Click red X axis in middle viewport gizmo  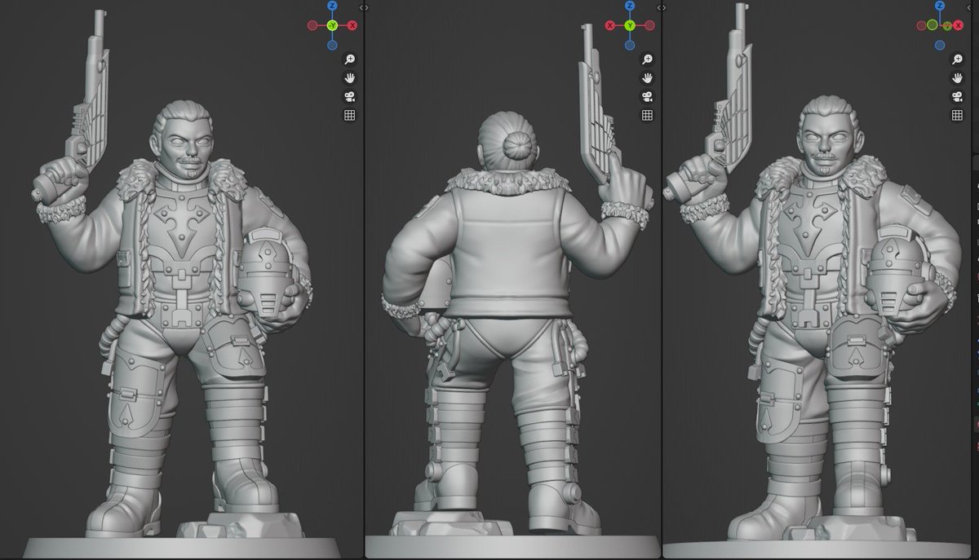point(609,25)
